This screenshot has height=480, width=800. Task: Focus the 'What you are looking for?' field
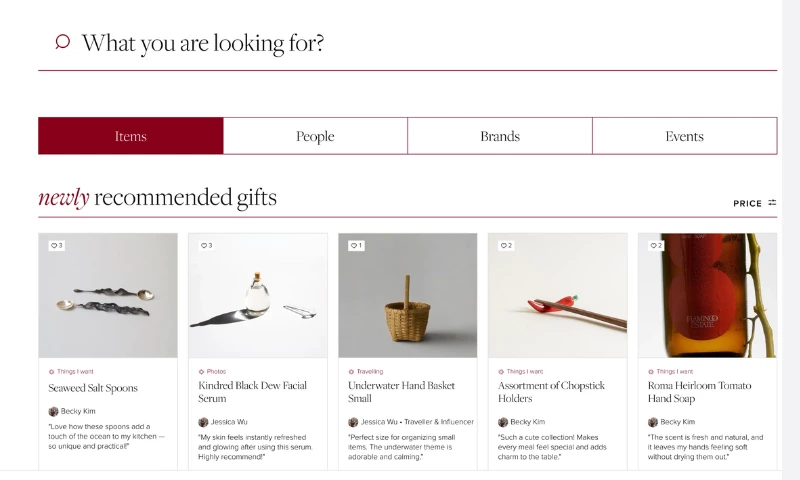tap(400, 43)
